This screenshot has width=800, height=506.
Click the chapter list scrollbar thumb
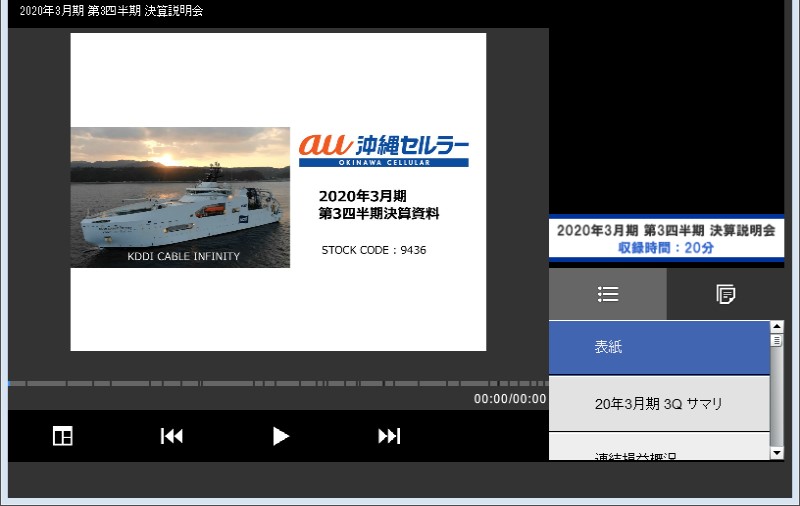[x=777, y=340]
